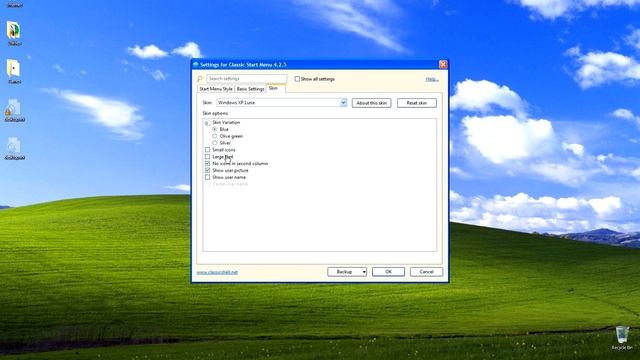Image resolution: width=640 pixels, height=360 pixels.
Task: Select the desktop file icon with padlock overlay
Action: coord(13,107)
